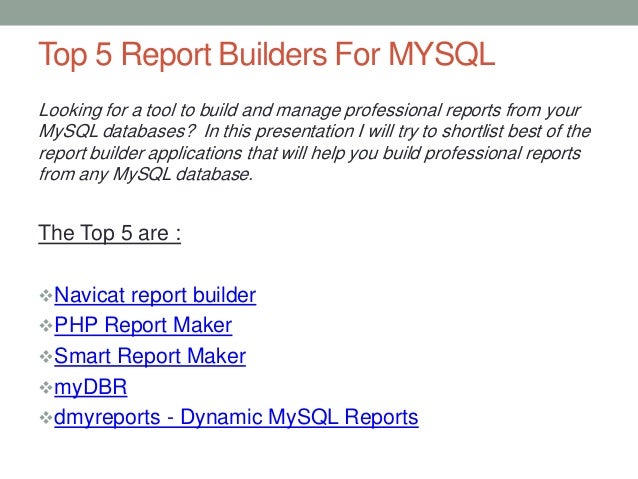
Task: Select the 'The Top 5 are :' heading
Action: coord(109,234)
